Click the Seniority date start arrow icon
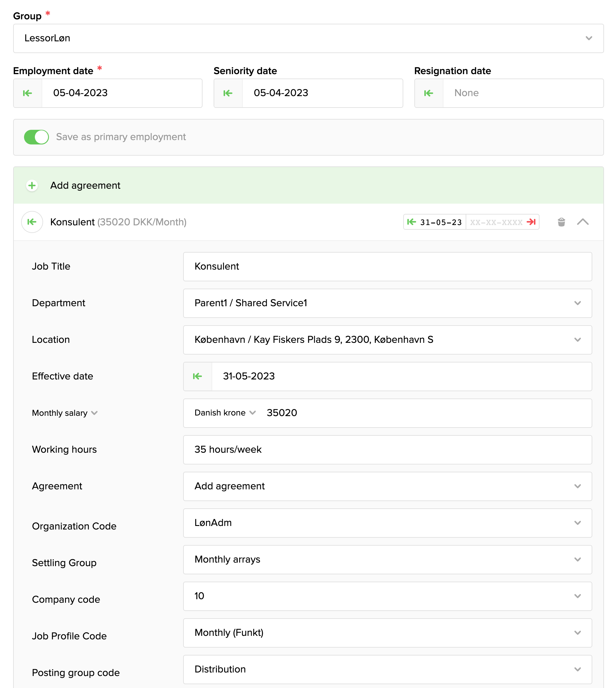The height and width of the screenshot is (688, 616). [228, 93]
